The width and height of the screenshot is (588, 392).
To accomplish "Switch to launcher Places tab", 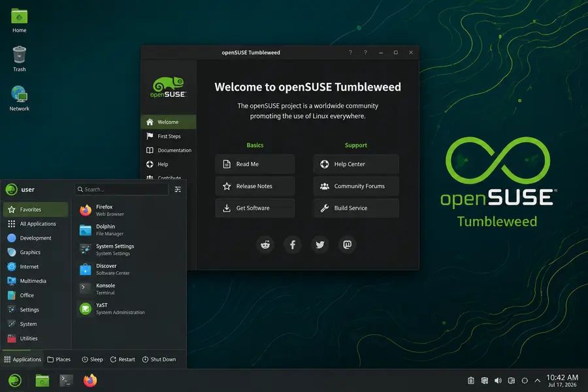I will click(x=59, y=359).
